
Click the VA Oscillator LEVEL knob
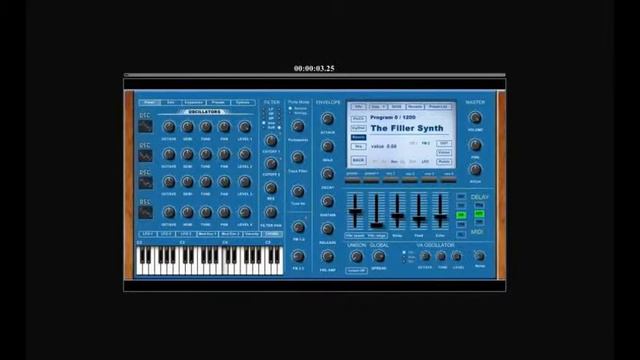457,256
